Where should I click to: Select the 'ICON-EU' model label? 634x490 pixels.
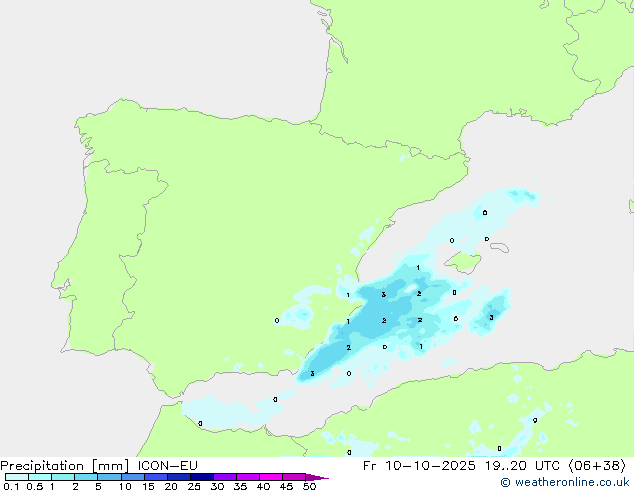click(x=167, y=465)
